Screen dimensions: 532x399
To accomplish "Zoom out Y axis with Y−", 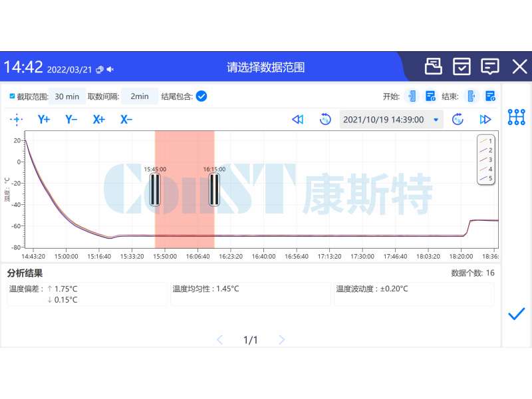I will (71, 120).
